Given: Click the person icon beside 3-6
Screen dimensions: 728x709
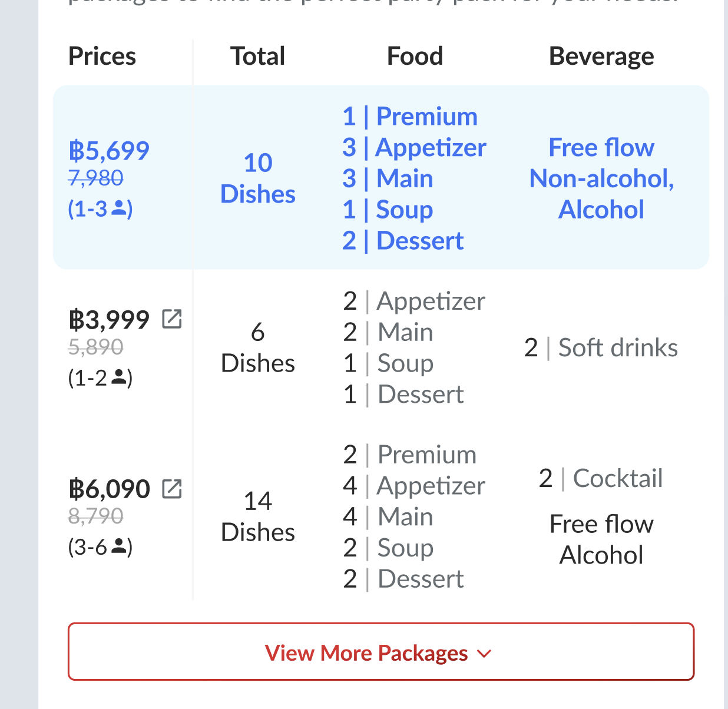Looking at the screenshot, I should [x=119, y=546].
